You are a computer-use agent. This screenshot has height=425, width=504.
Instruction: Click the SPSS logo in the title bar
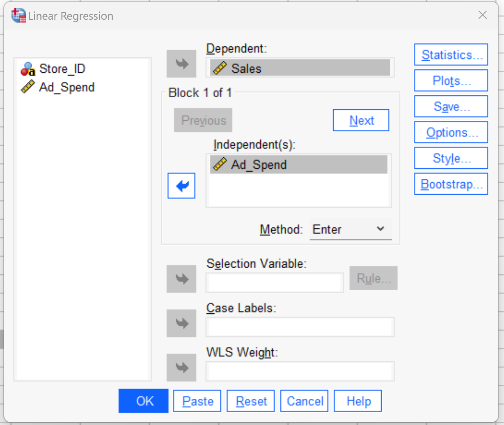(x=18, y=15)
